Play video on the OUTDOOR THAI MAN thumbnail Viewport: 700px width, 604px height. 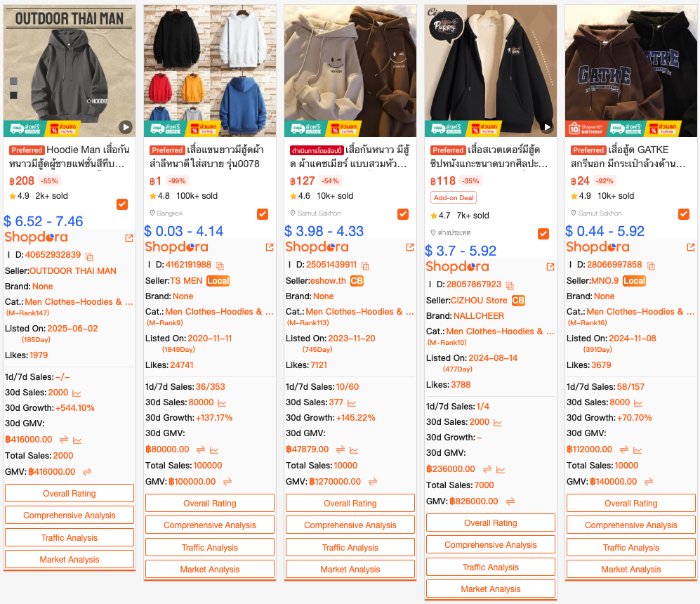pyautogui.click(x=126, y=127)
